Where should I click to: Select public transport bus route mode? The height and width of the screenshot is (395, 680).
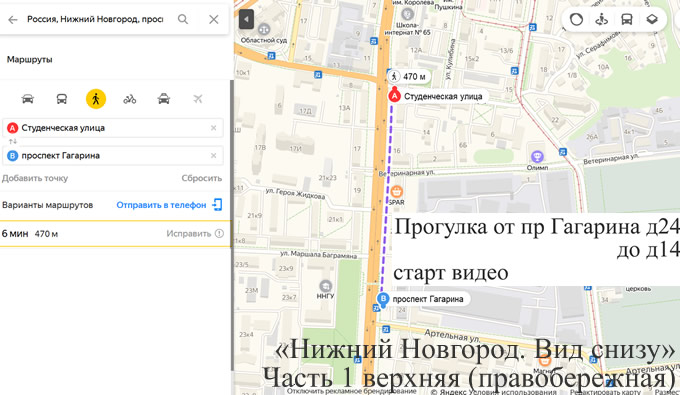62,99
